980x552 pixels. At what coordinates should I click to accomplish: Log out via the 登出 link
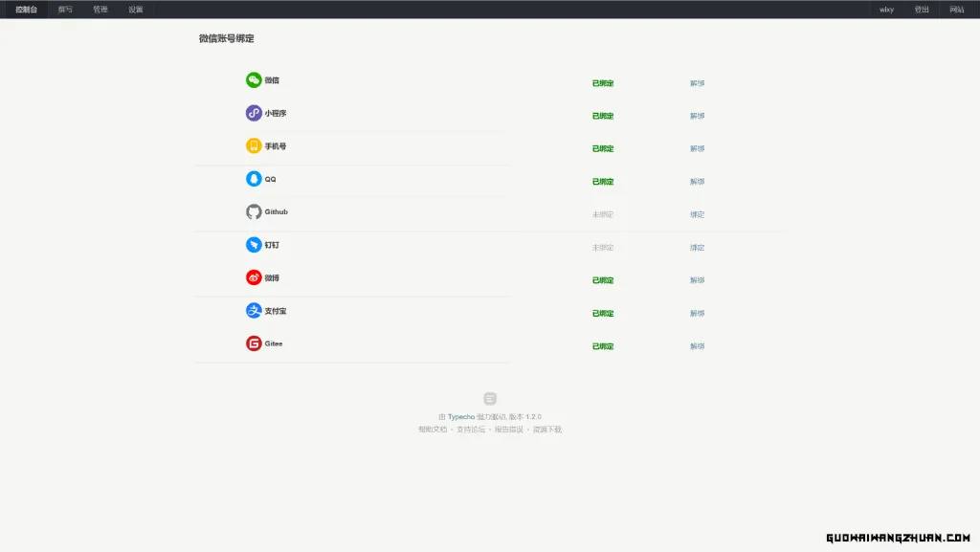tap(922, 10)
